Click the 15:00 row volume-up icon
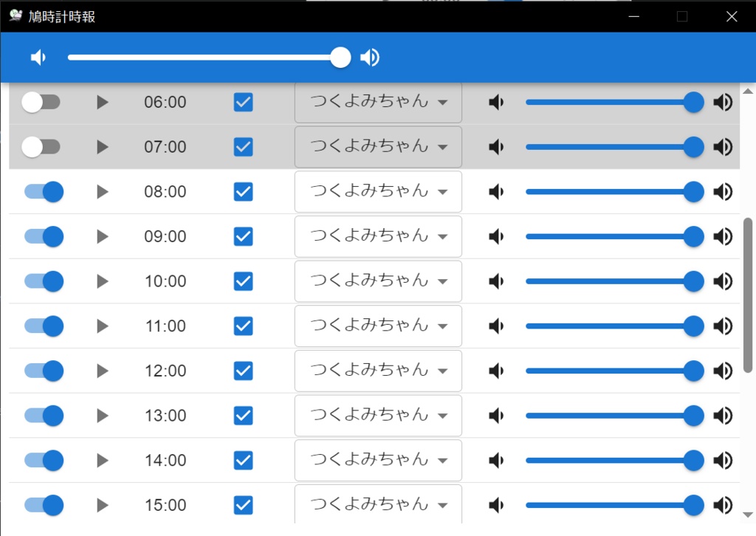The image size is (756, 536). point(723,505)
